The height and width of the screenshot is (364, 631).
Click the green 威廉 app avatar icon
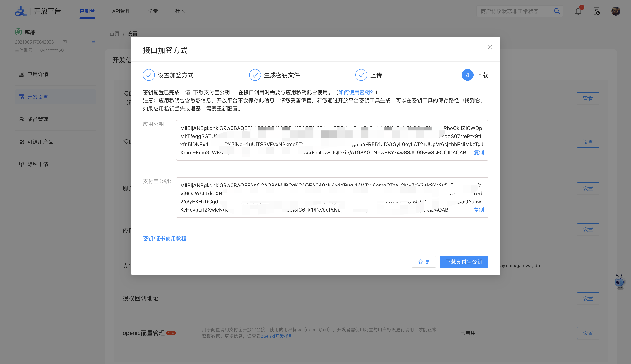[18, 32]
